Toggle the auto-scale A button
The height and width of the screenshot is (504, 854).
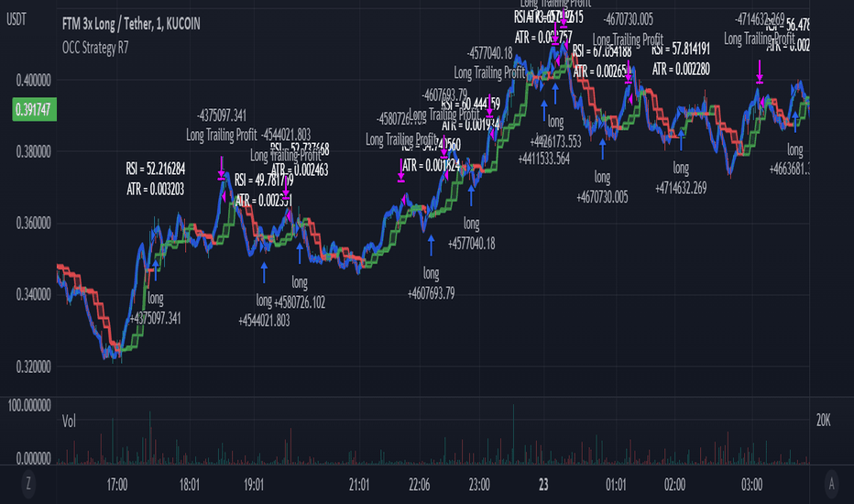[x=831, y=484]
